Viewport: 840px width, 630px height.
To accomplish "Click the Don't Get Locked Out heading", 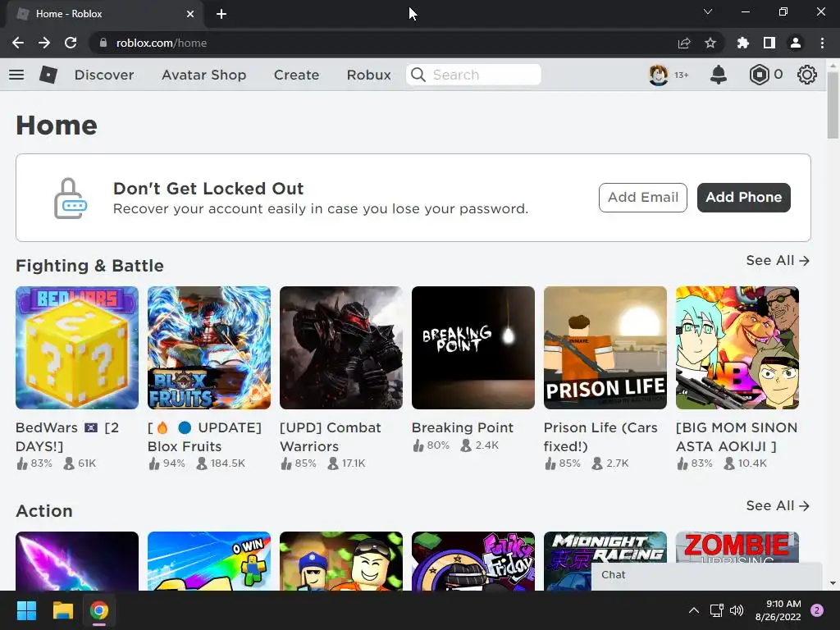I will pos(208,189).
